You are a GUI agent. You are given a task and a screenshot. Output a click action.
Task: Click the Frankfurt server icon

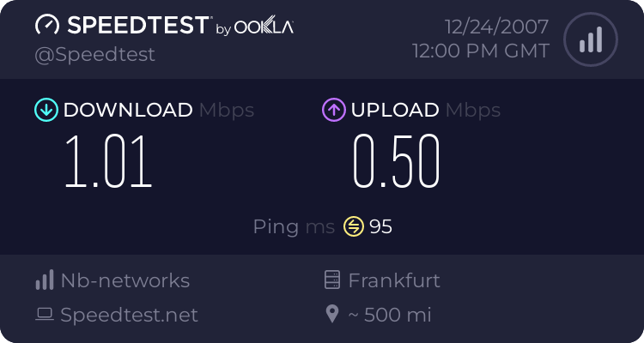(x=333, y=280)
